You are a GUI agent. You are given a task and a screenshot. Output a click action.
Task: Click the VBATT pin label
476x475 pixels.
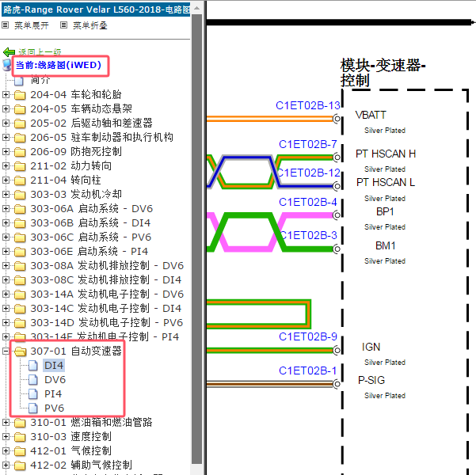coord(371,116)
